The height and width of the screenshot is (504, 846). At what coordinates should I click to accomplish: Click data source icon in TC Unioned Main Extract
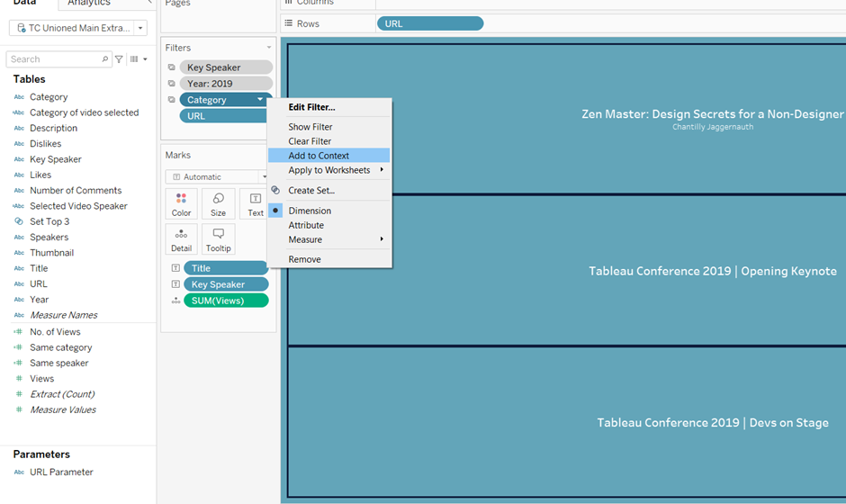(x=21, y=28)
